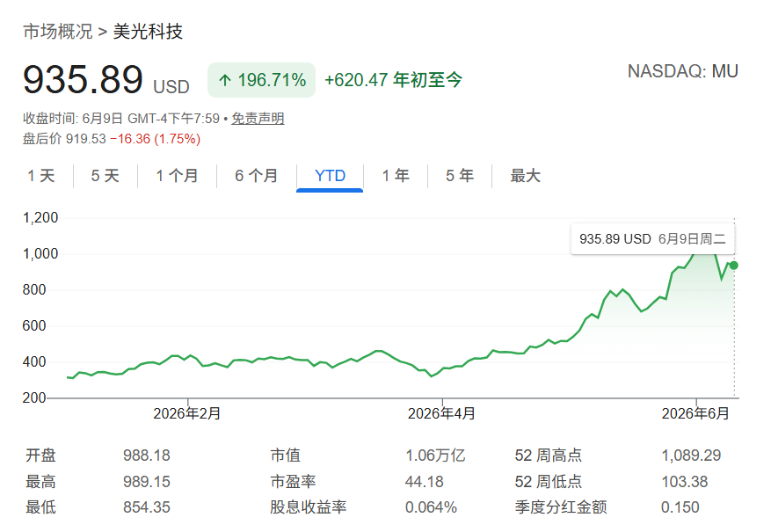Switch to the 6 个月 tab
Viewport: 771px width, 532px height.
[x=256, y=176]
